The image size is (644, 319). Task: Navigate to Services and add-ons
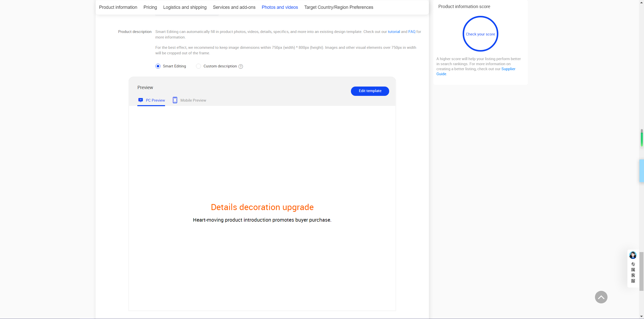click(x=234, y=7)
